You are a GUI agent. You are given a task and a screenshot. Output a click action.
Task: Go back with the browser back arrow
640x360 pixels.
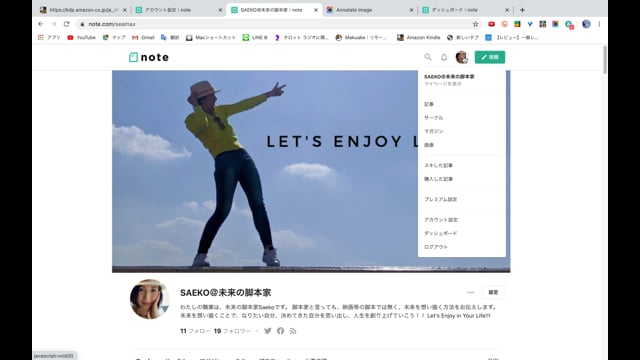click(41, 24)
